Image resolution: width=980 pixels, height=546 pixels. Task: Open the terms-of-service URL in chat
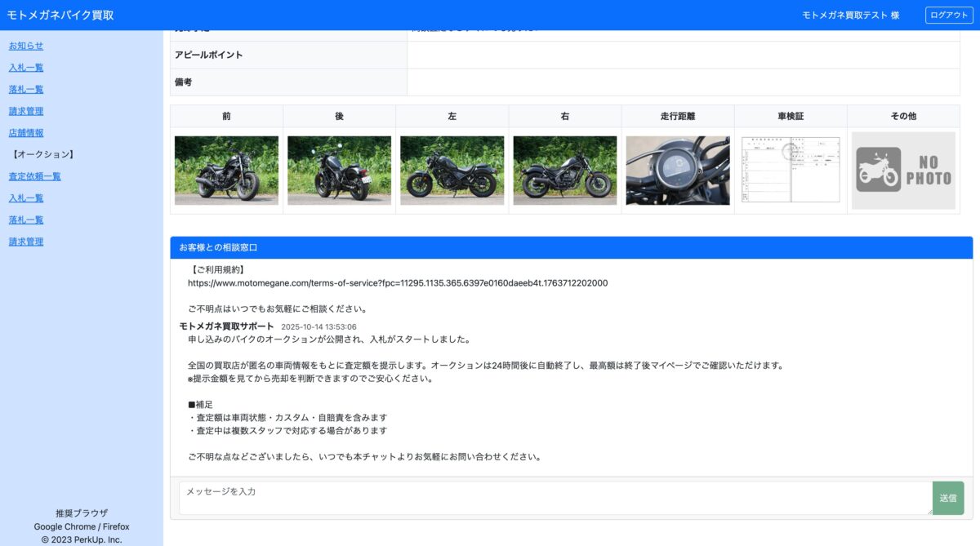coord(398,283)
